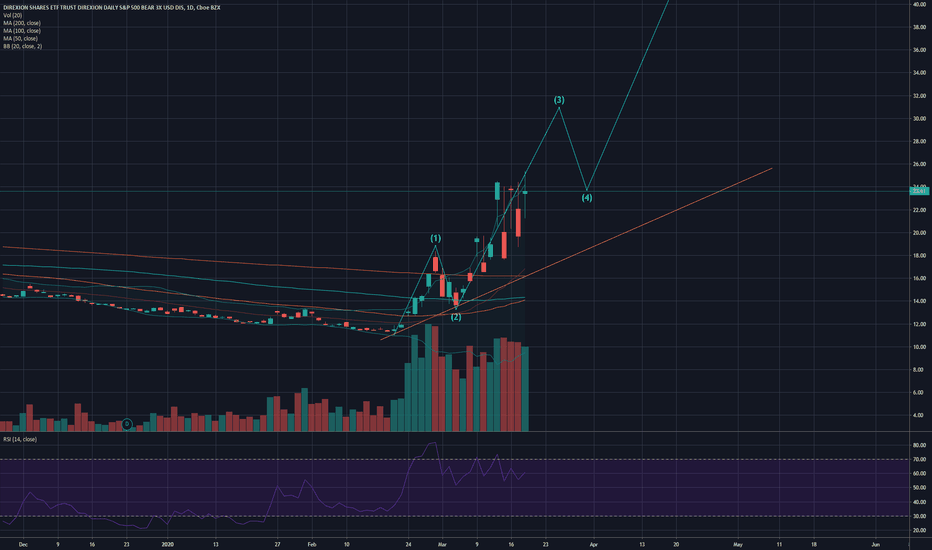Click the Apr label on time axis

pyautogui.click(x=593, y=544)
